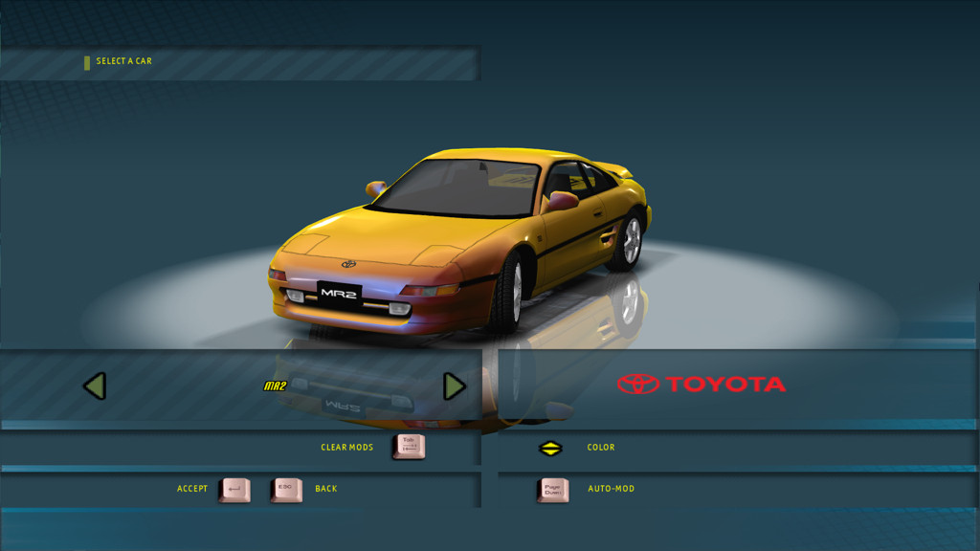The height and width of the screenshot is (551, 980).
Task: Choose the Accept label
Action: tap(192, 489)
